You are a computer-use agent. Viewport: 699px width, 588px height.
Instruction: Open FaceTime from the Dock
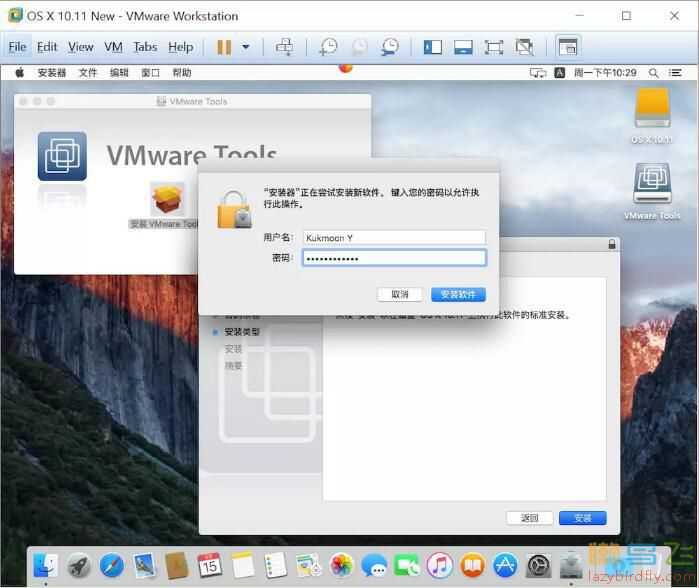407,566
